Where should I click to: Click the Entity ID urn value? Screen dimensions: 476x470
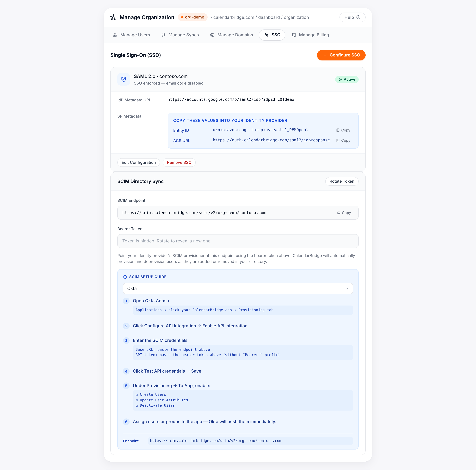pyautogui.click(x=260, y=130)
